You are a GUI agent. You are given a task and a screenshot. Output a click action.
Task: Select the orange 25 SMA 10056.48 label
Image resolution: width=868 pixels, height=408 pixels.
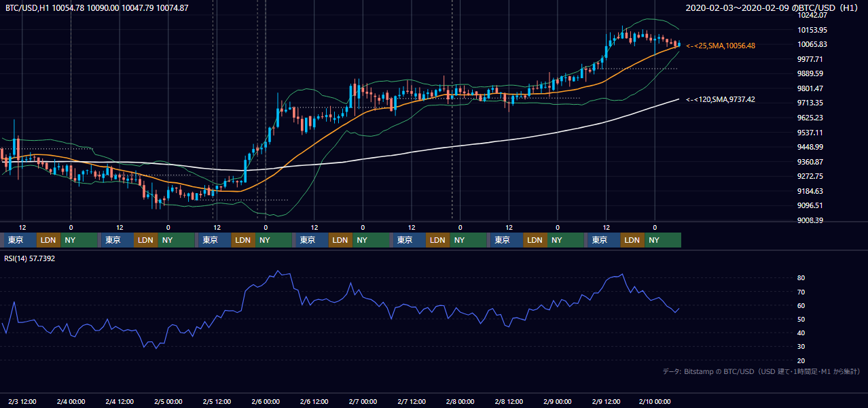tap(721, 46)
